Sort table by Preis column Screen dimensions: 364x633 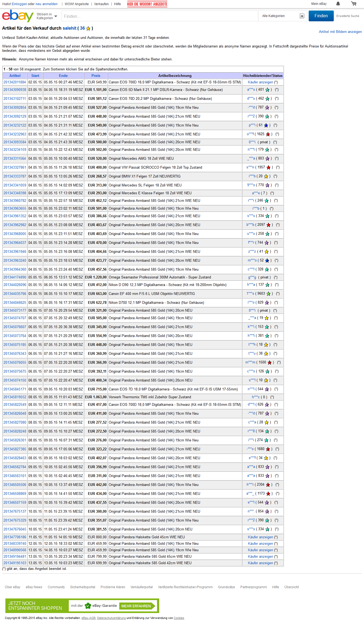coord(96,76)
